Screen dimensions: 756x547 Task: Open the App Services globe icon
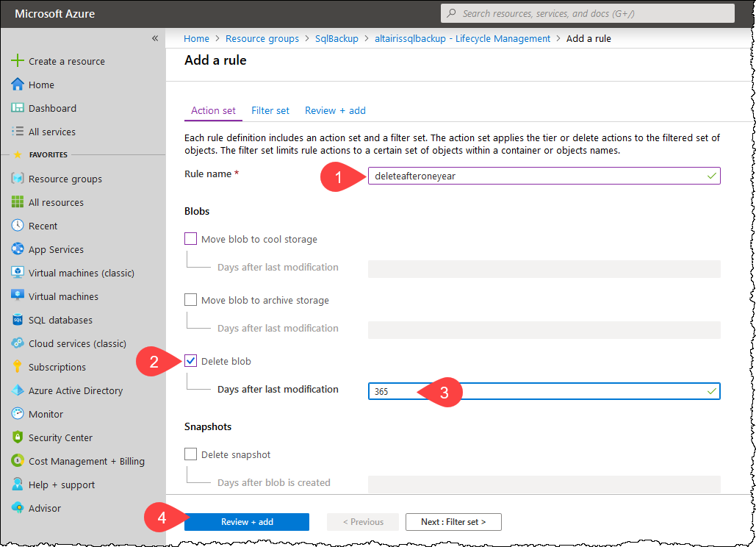18,249
